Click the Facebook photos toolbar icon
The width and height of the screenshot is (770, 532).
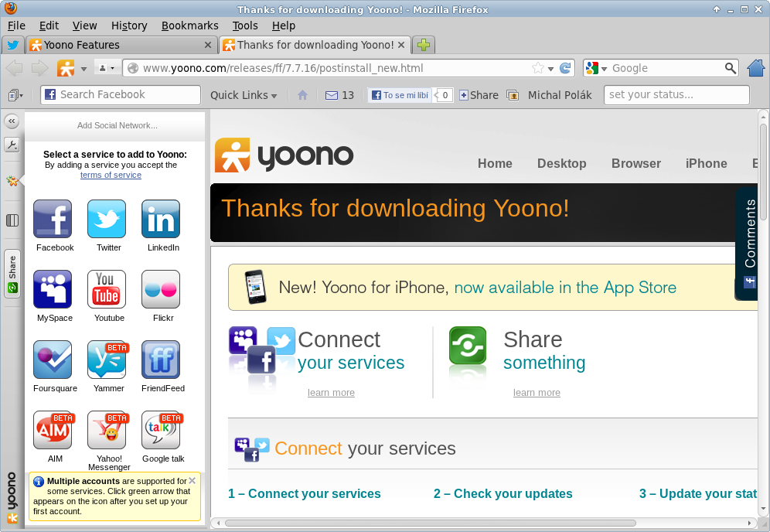point(513,95)
